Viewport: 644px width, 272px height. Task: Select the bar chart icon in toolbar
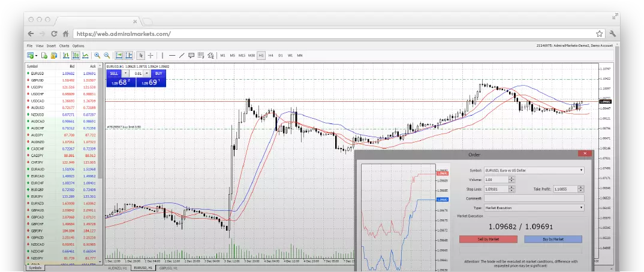point(66,55)
